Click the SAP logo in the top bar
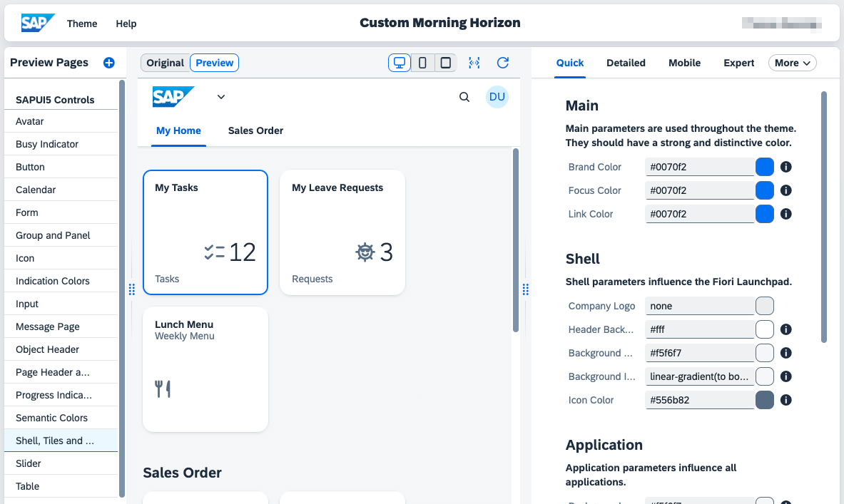844x504 pixels. [38, 23]
